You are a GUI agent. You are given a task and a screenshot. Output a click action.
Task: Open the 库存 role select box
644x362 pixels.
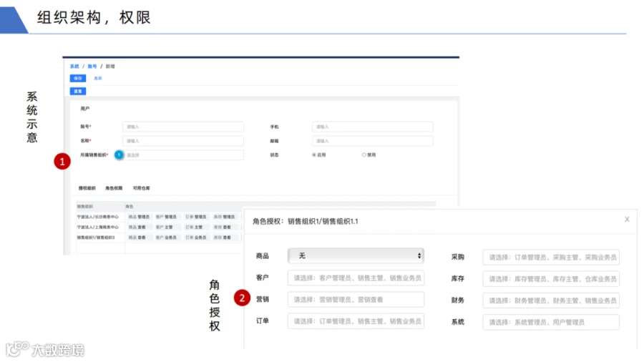click(x=551, y=279)
